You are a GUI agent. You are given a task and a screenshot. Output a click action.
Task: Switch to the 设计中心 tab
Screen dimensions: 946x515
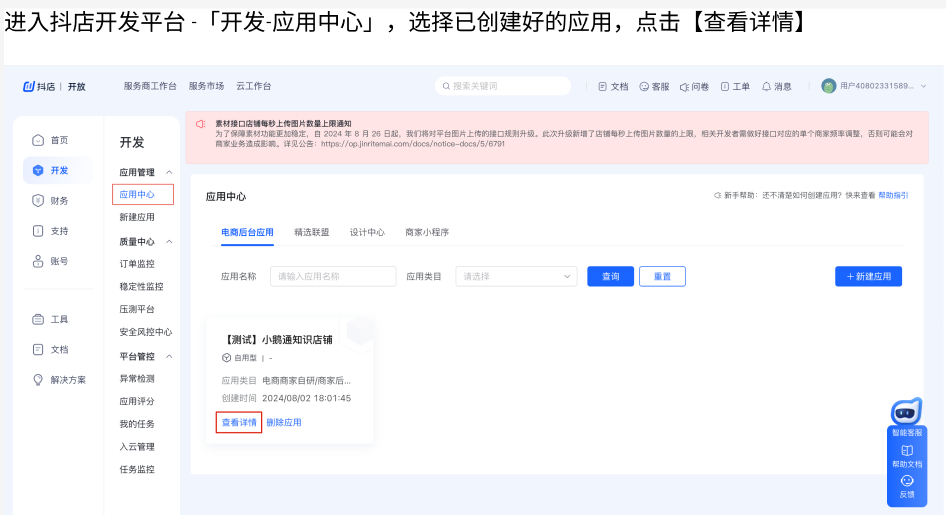coord(367,232)
